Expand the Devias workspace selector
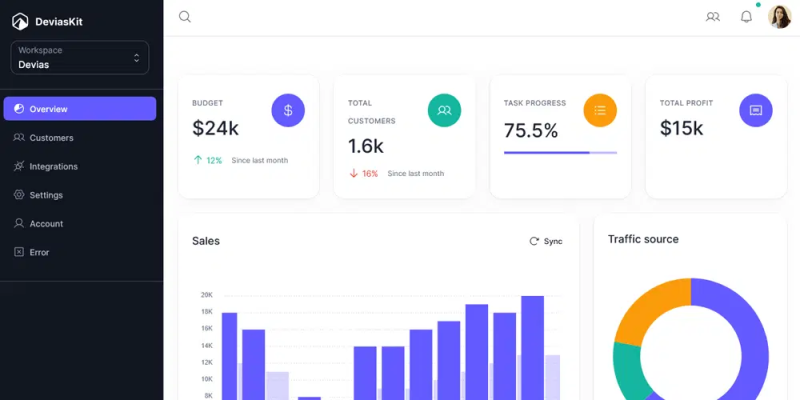 click(x=80, y=58)
